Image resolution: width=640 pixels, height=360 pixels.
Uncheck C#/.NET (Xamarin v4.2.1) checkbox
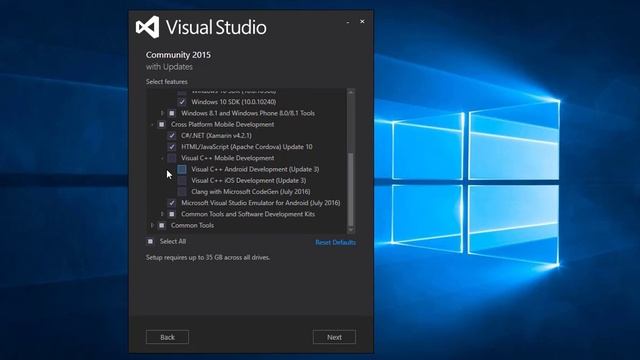pyautogui.click(x=172, y=136)
